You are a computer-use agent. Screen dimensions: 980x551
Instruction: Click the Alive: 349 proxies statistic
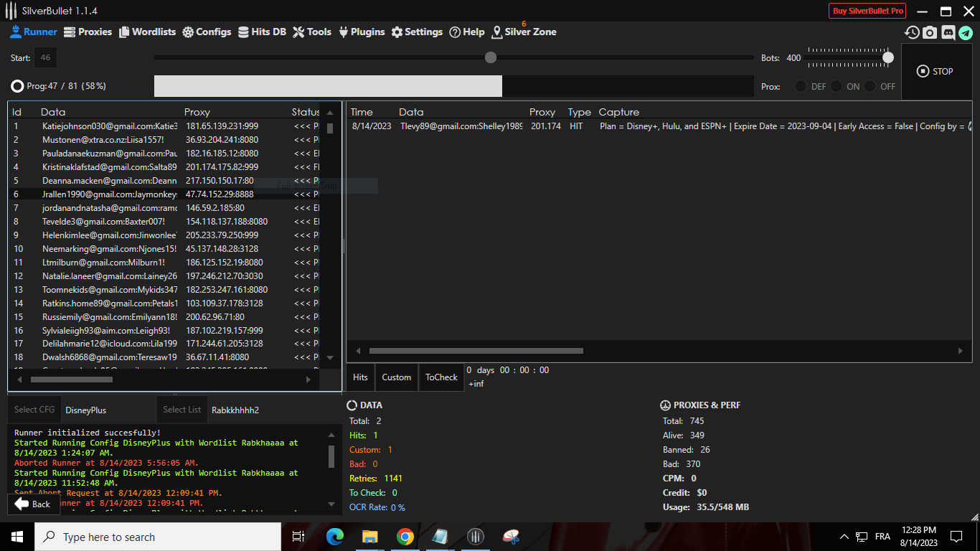point(684,435)
